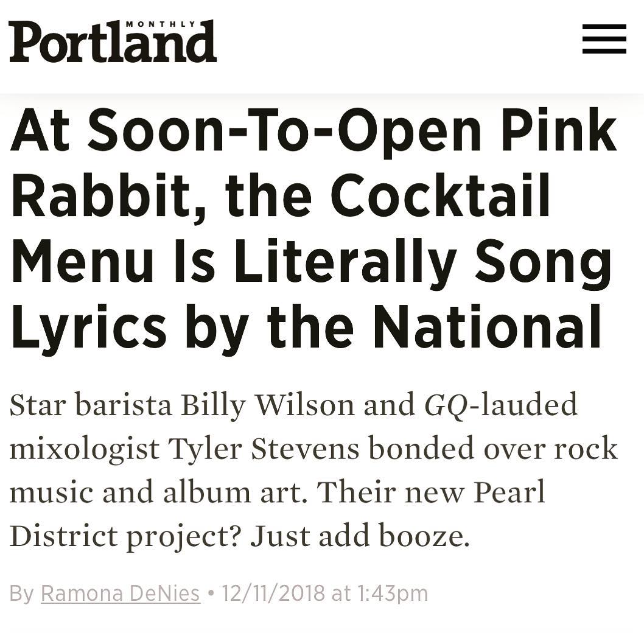Image resolution: width=644 pixels, height=644 pixels.
Task: Click the small MONTHLY word in logo
Action: (x=161, y=24)
